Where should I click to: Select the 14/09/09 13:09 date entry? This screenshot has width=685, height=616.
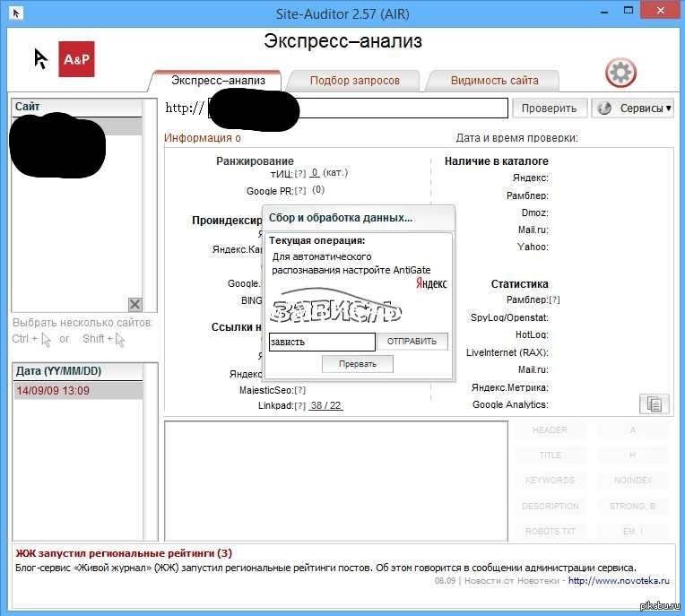[77, 390]
